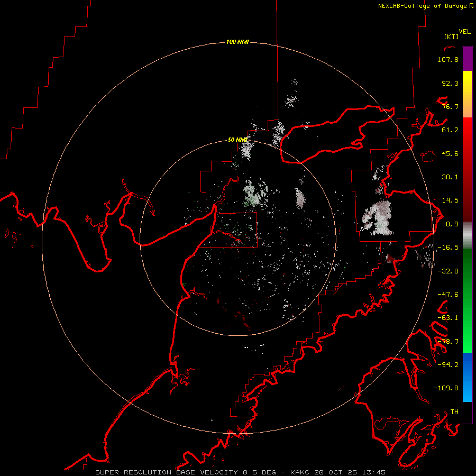Click the large velocity echo inside the eastern county outline
Viewport: 476px width, 476px height.
377,218
